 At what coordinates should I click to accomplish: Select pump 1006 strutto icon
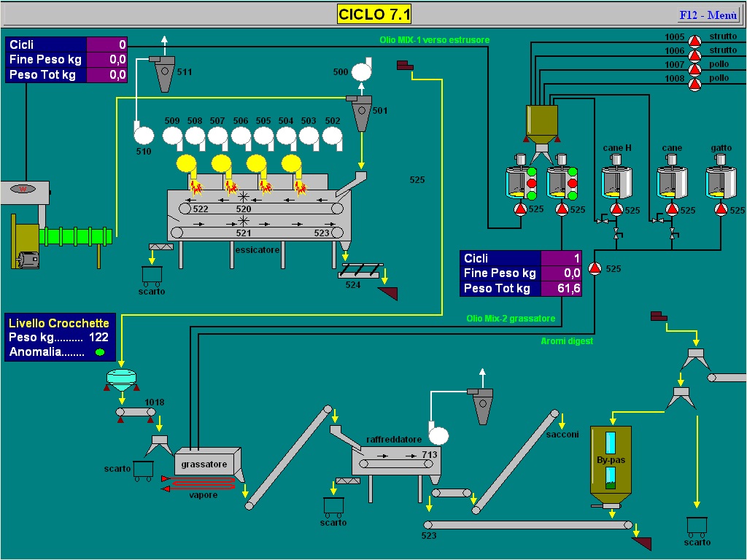point(695,55)
